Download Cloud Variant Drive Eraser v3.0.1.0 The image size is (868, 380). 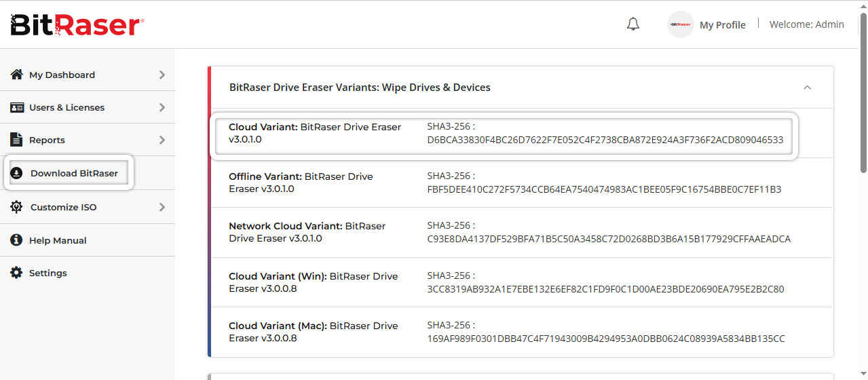[x=314, y=133]
